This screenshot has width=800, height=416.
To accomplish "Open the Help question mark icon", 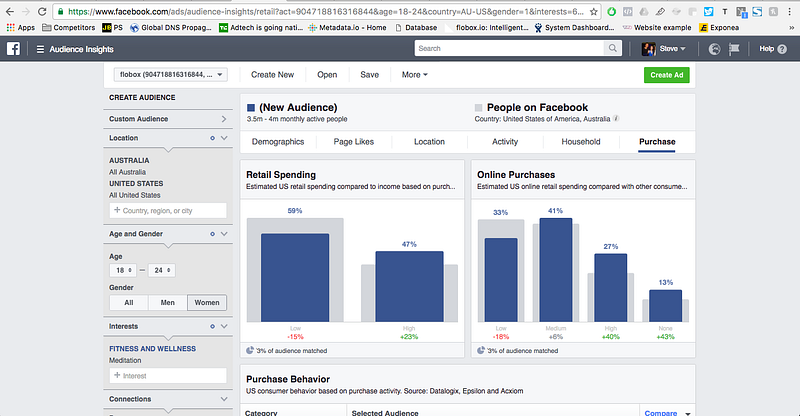I will [782, 49].
